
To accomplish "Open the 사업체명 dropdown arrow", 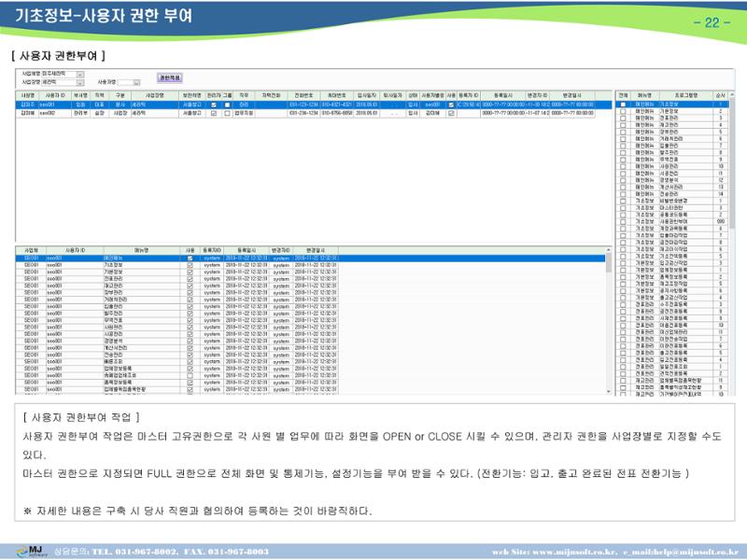I will click(80, 75).
